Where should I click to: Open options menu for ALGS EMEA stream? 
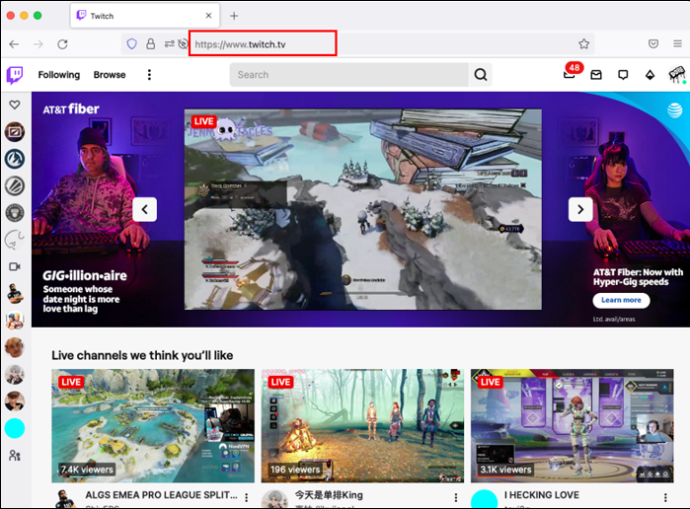point(246,498)
